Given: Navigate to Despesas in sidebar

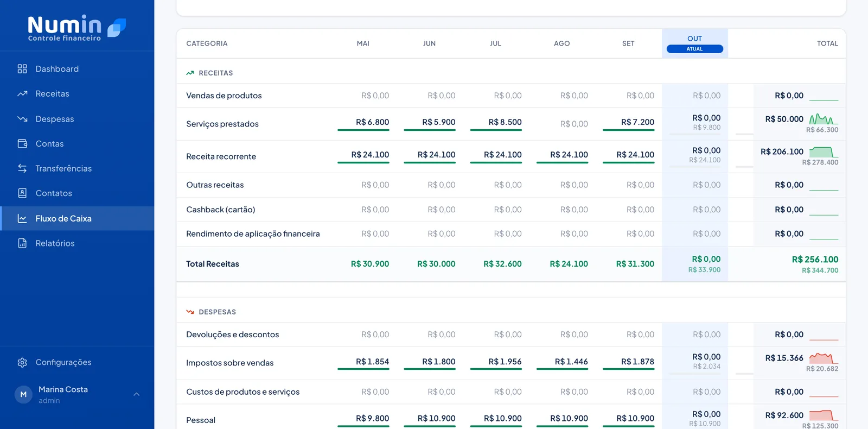Looking at the screenshot, I should tap(55, 119).
